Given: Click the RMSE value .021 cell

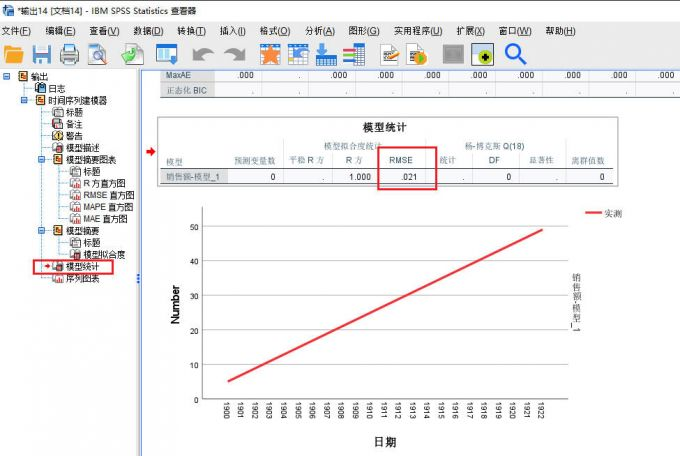Looking at the screenshot, I should point(407,177).
